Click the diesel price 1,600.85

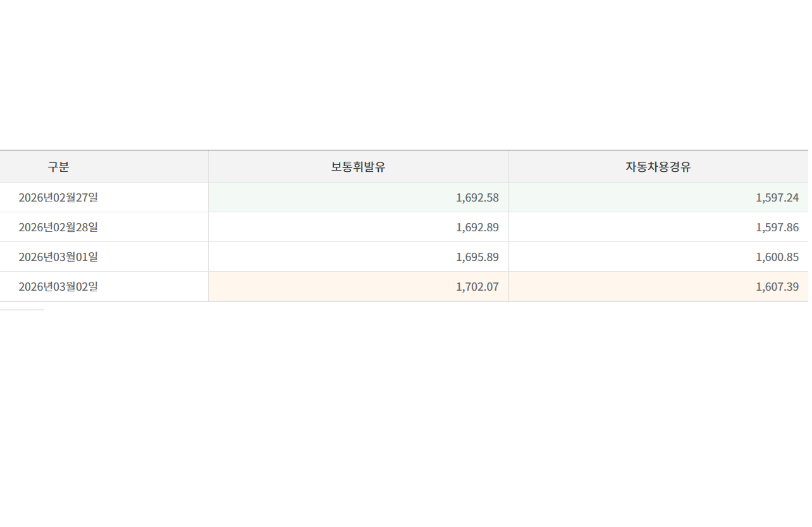777,257
